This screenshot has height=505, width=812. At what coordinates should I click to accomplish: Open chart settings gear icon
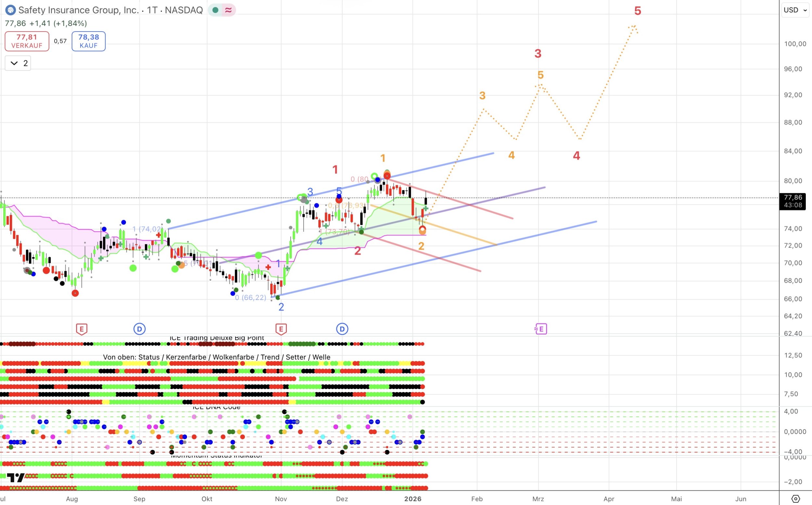point(796,499)
